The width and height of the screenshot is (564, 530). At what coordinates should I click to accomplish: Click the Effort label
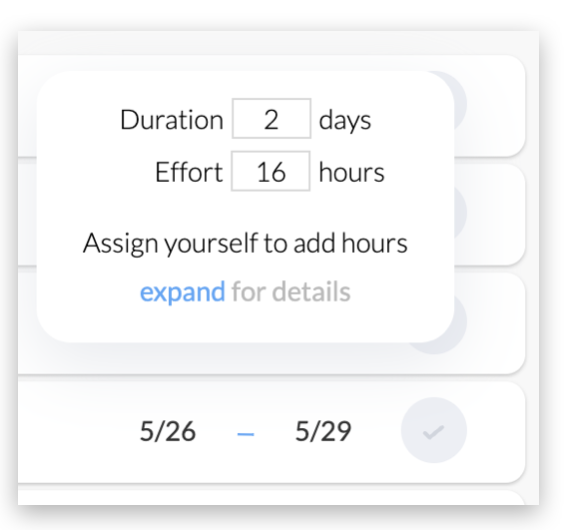[x=189, y=172]
